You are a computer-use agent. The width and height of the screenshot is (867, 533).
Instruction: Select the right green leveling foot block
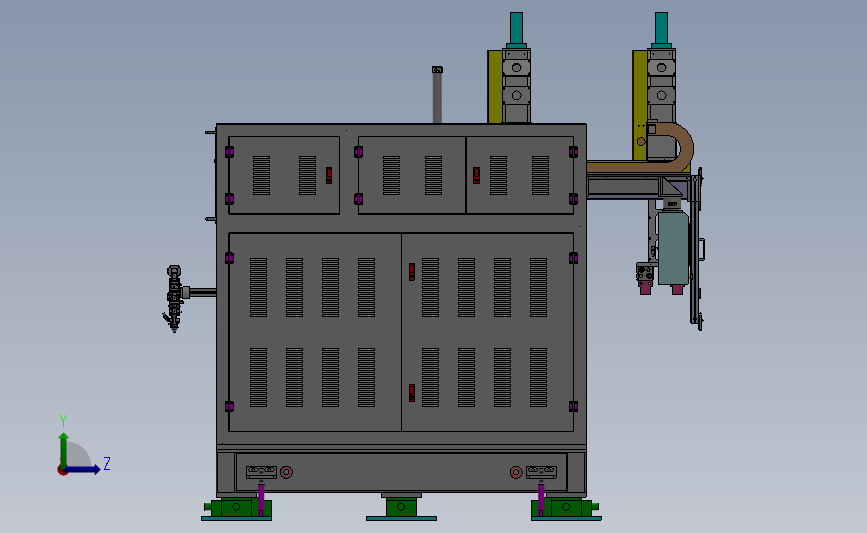coord(565,507)
